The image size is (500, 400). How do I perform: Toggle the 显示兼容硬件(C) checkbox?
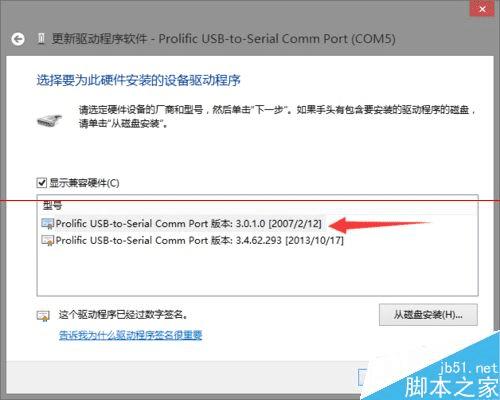click(x=41, y=183)
